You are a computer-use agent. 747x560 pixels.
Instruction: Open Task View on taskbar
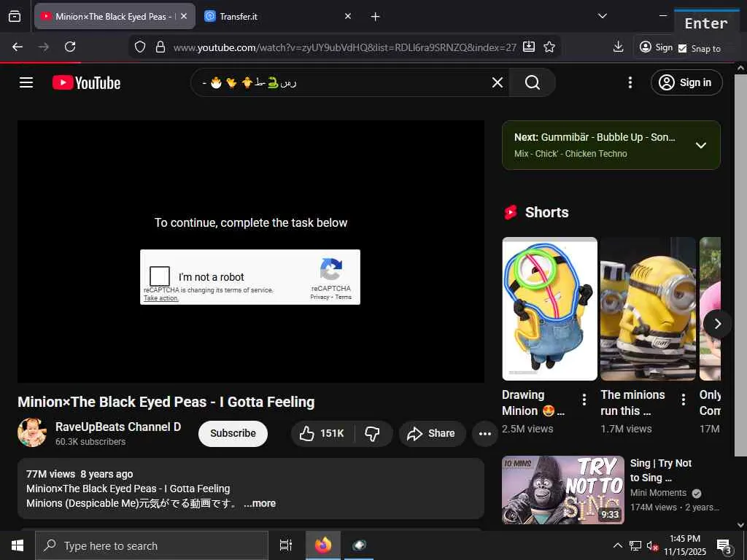click(286, 545)
